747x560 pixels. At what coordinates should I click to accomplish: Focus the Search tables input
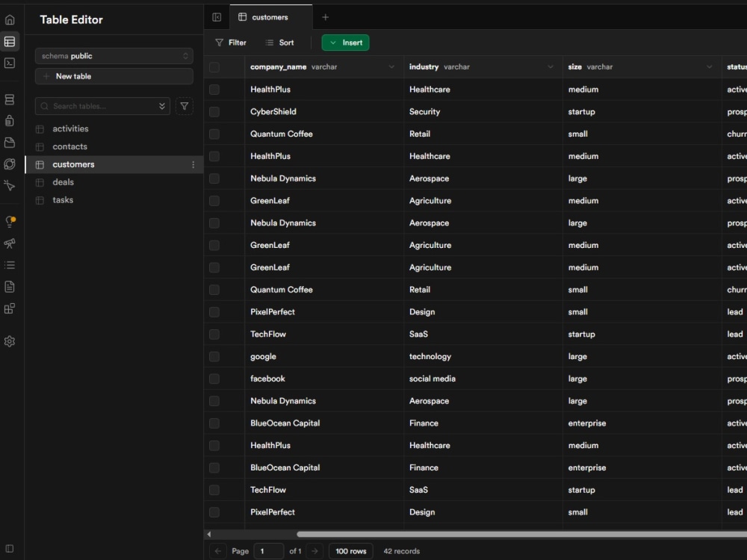coord(102,106)
